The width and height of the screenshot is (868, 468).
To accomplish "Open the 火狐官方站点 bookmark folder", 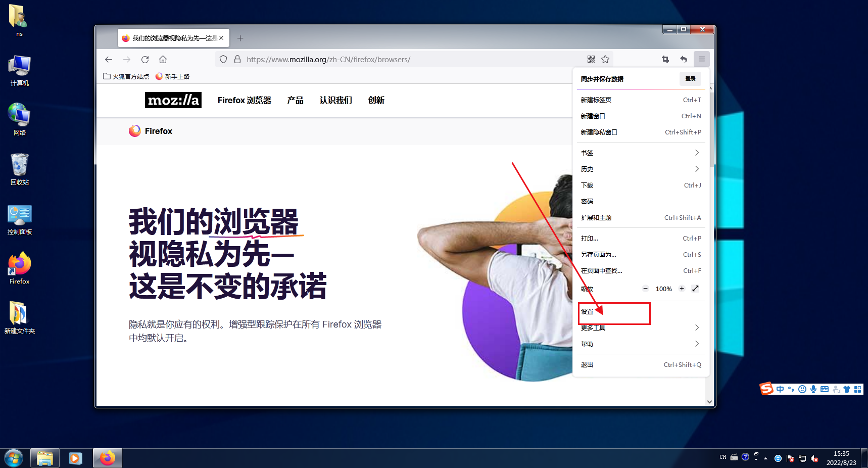I will click(x=126, y=76).
